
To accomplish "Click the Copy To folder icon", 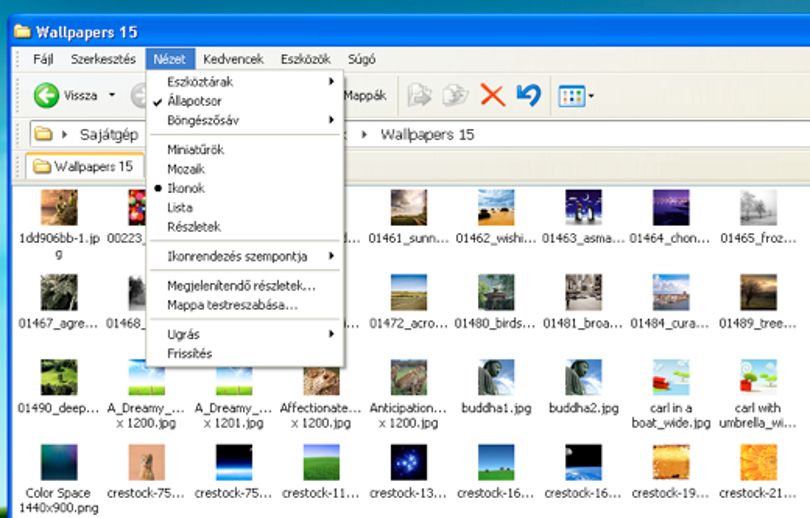I will (455, 96).
